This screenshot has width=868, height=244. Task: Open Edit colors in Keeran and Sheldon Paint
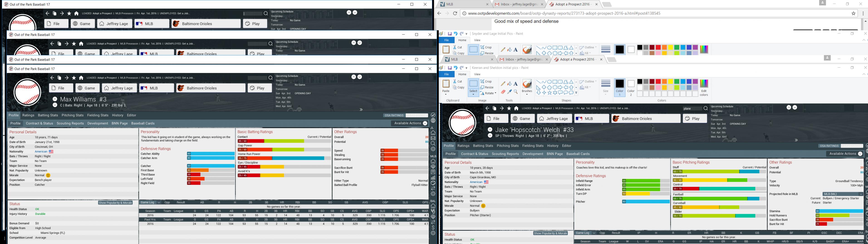[704, 88]
